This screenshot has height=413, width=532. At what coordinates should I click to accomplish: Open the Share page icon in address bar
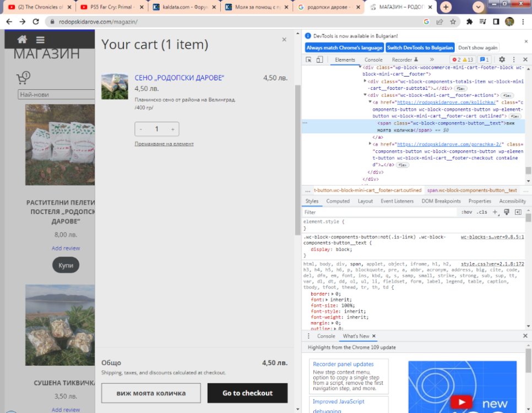tap(439, 21)
